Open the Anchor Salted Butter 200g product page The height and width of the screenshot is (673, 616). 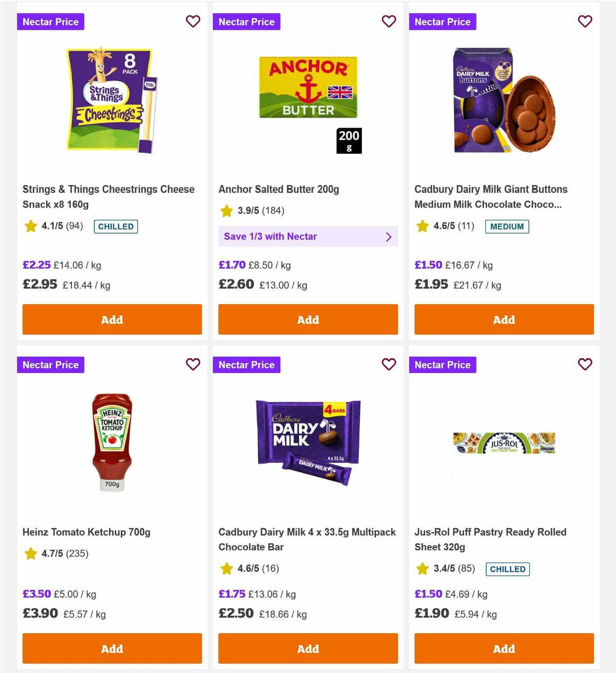pyautogui.click(x=279, y=189)
